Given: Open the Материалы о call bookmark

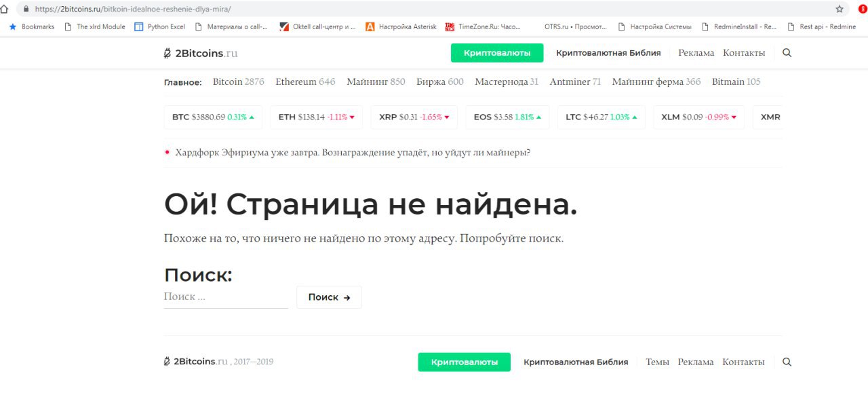Looking at the screenshot, I should pyautogui.click(x=231, y=27).
